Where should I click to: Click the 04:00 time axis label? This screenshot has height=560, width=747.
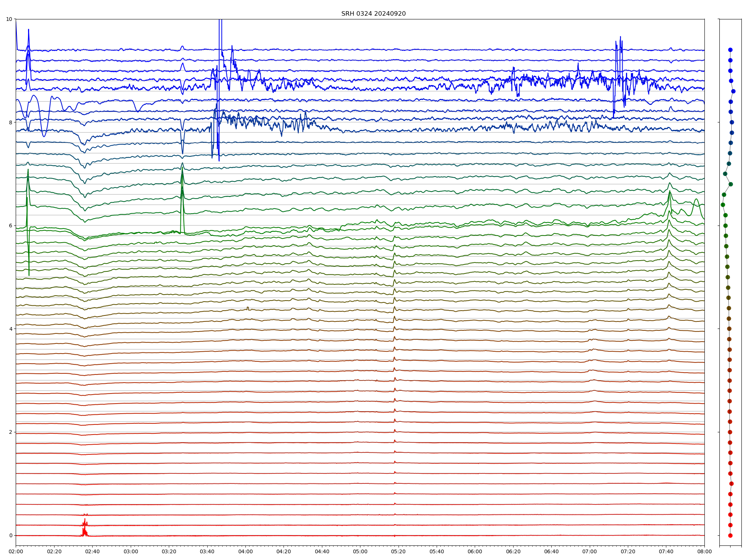point(245,551)
